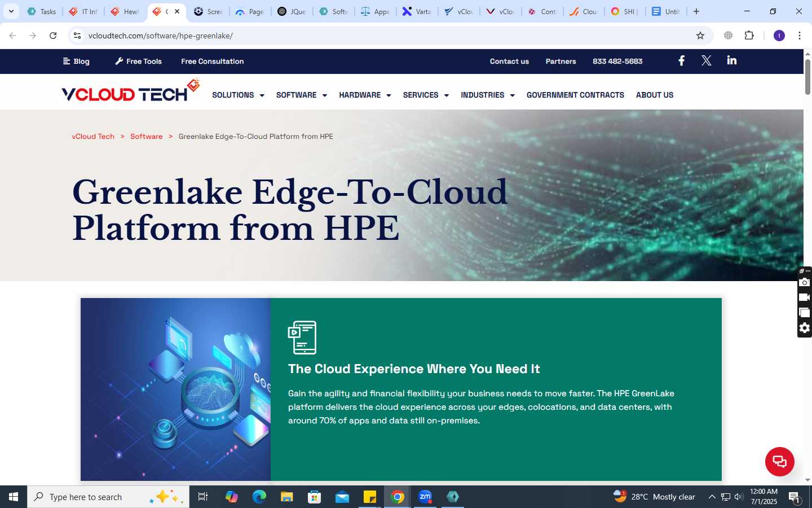This screenshot has width=812, height=508.
Task: Click the blue cloud illustration image
Action: pyautogui.click(x=175, y=389)
